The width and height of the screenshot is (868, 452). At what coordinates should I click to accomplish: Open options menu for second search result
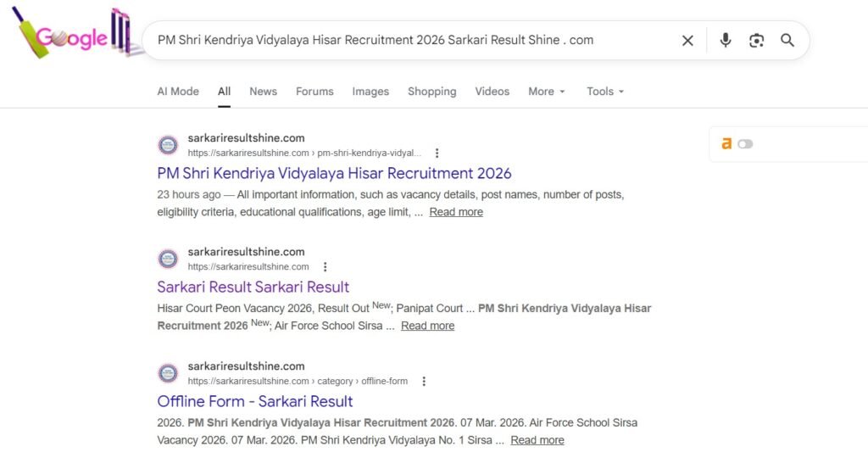click(325, 267)
